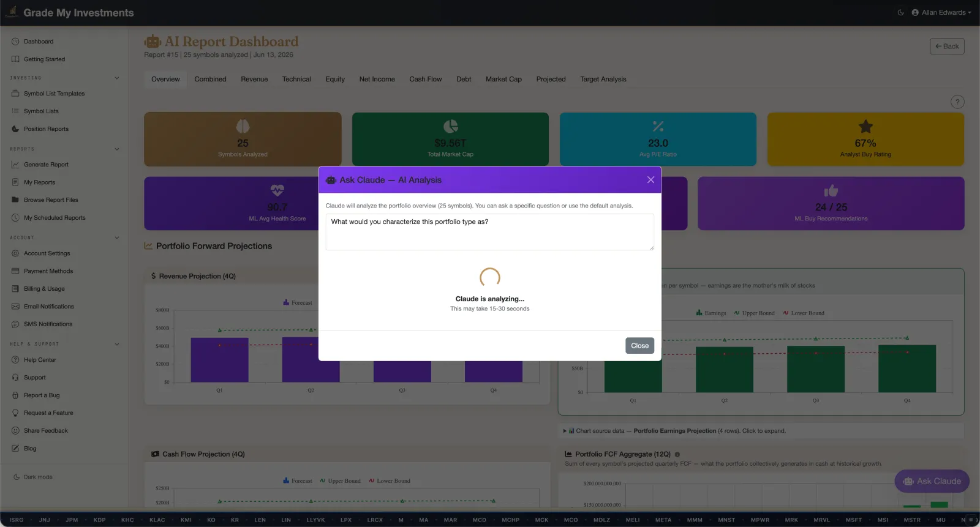This screenshot has width=980, height=527.
Task: Click the Symbol Lists list icon
Action: pyautogui.click(x=15, y=111)
